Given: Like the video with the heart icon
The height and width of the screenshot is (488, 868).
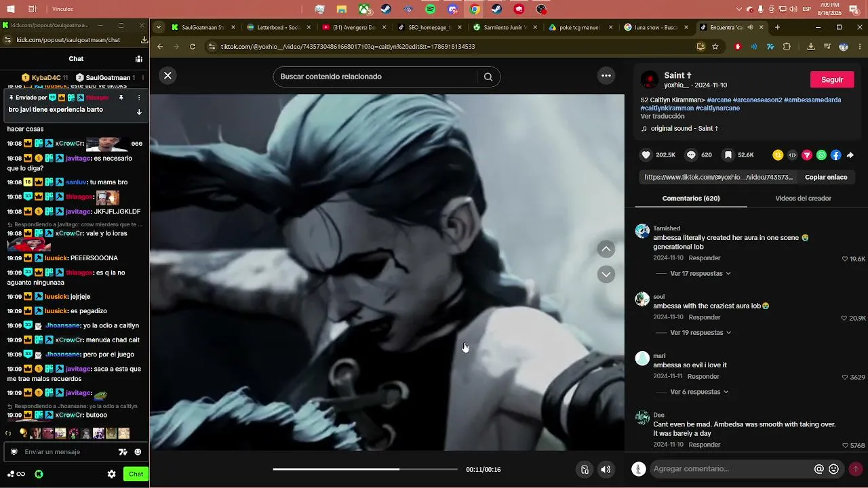Looking at the screenshot, I should [x=646, y=155].
